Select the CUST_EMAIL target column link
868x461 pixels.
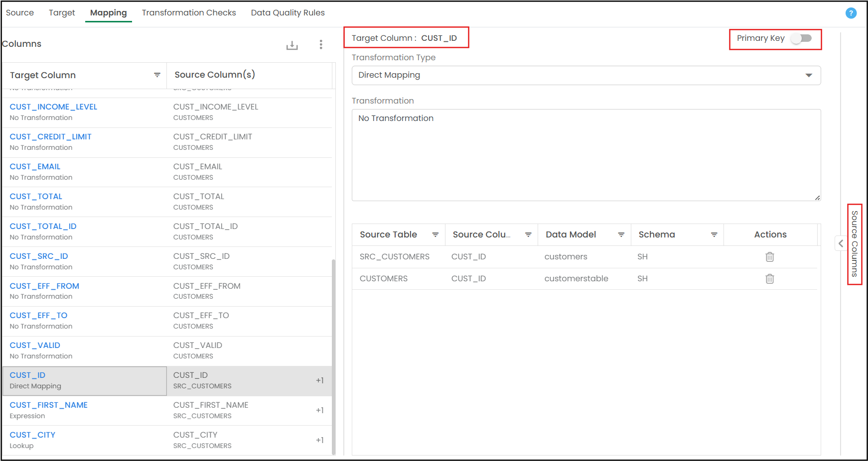point(35,167)
